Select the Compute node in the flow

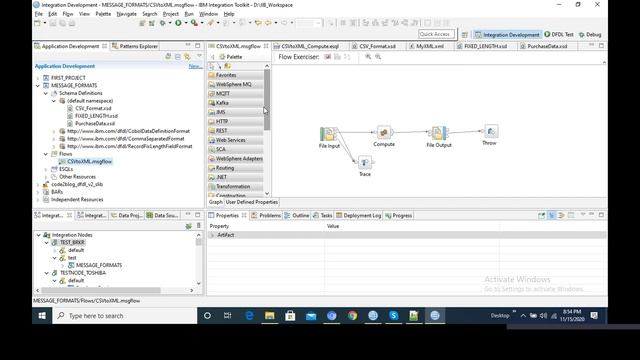(x=384, y=133)
